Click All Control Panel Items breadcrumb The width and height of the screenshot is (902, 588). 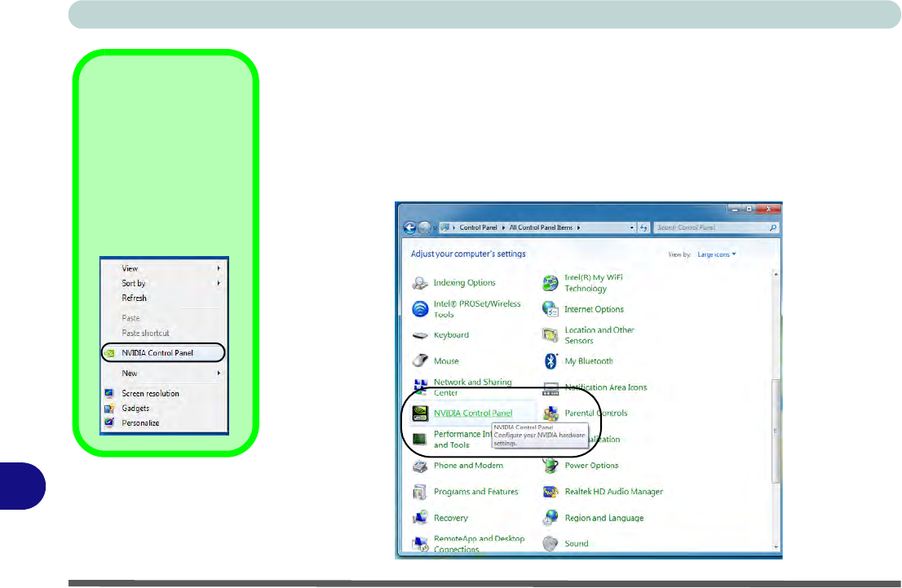click(x=541, y=228)
